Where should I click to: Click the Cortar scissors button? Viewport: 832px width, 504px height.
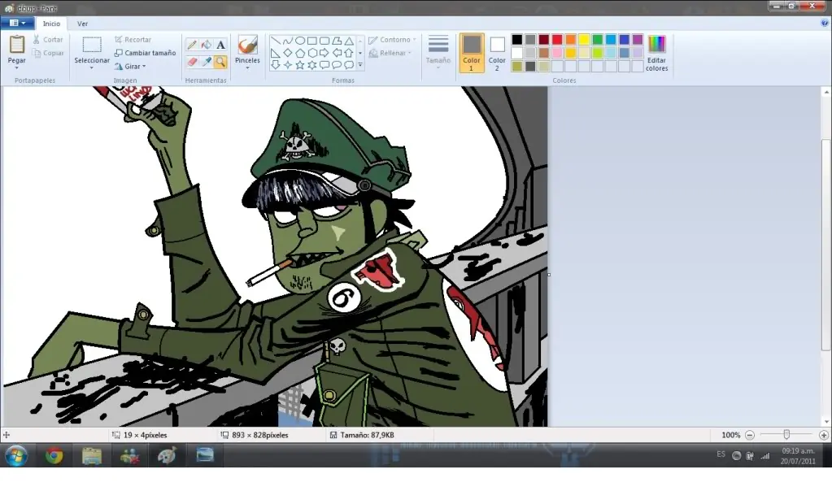tap(47, 39)
